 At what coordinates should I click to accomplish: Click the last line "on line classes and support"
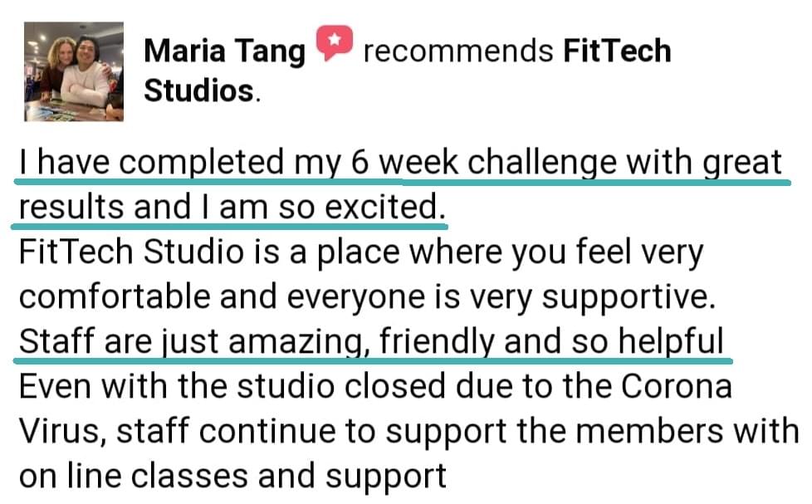click(232, 477)
